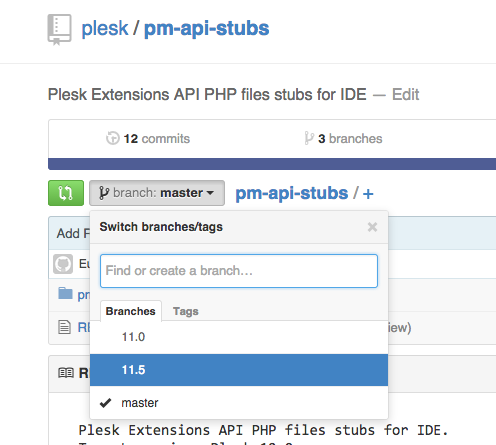Open the pm-api-stubs repository title link

(207, 29)
